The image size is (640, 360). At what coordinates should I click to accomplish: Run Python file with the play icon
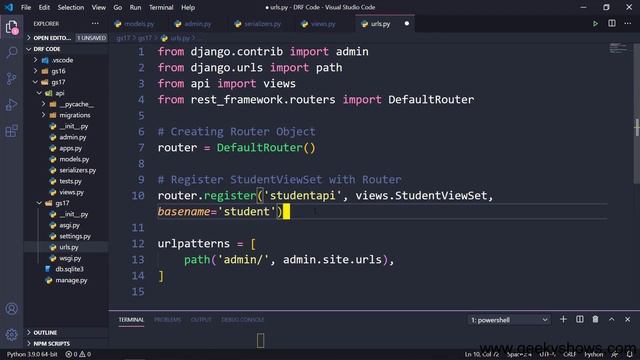point(595,24)
